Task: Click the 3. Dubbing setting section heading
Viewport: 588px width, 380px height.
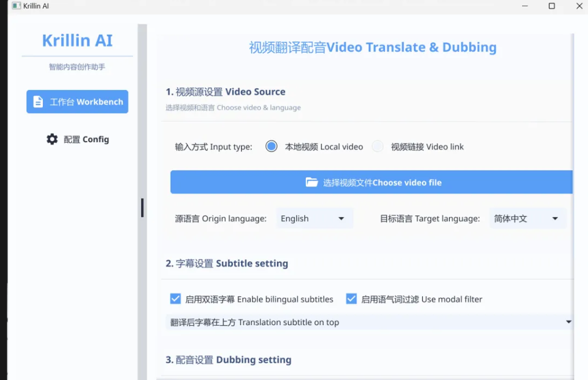Action: coord(228,360)
